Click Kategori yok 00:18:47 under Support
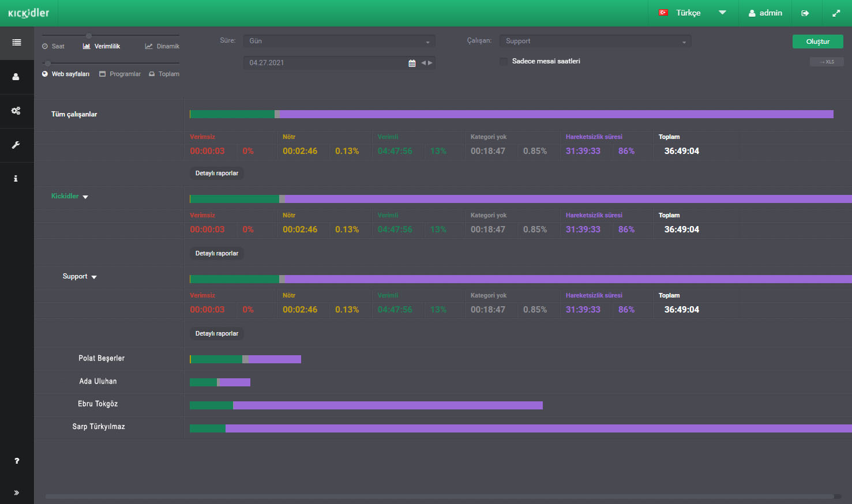852x504 pixels. pos(488,310)
